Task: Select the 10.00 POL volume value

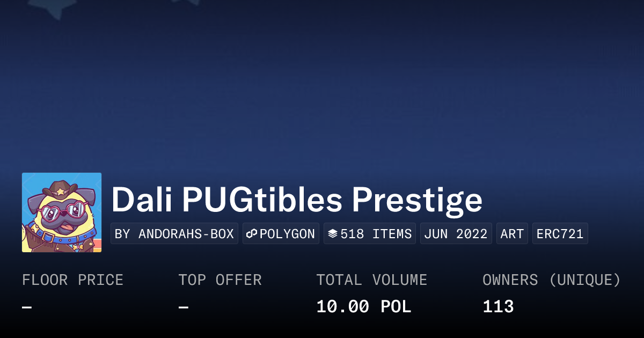Action: point(363,307)
